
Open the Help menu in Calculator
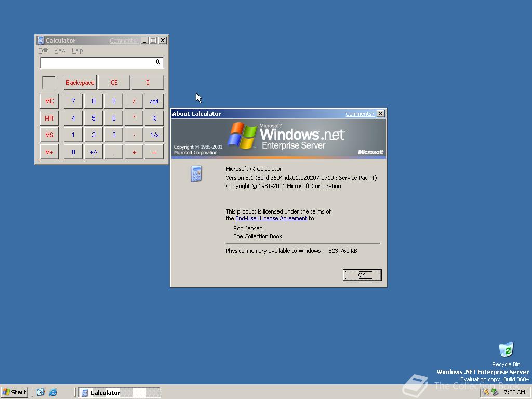click(77, 50)
